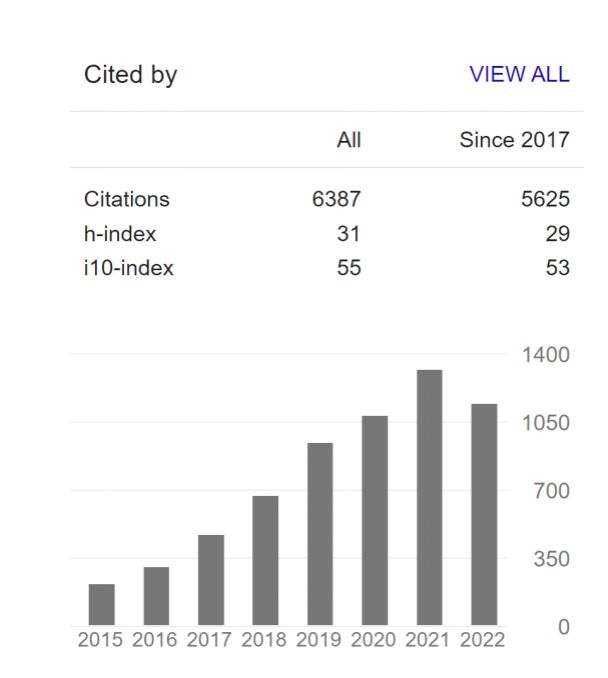The image size is (608, 678).
Task: Select the 2016 citations bar
Action: (156, 596)
